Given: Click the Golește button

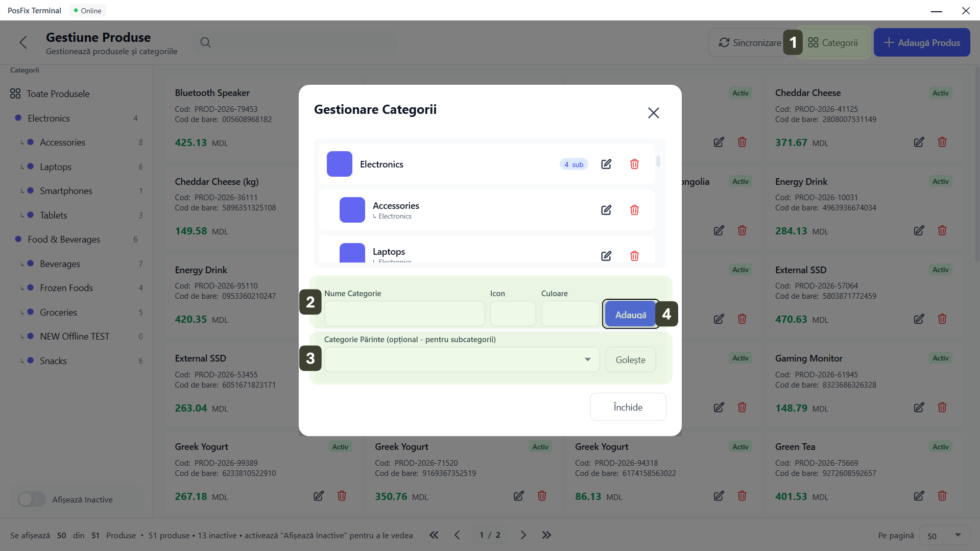Looking at the screenshot, I should pos(630,360).
